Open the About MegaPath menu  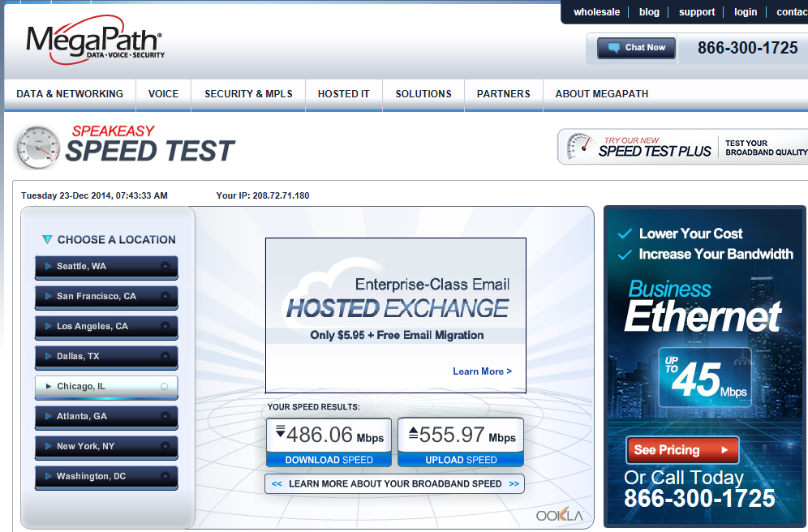click(602, 94)
